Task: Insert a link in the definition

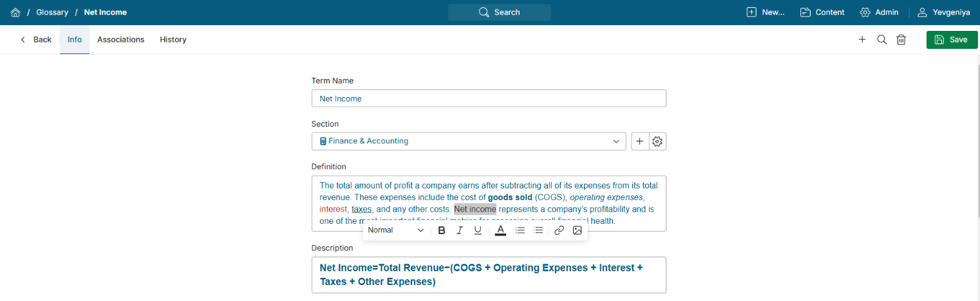Action: [559, 230]
